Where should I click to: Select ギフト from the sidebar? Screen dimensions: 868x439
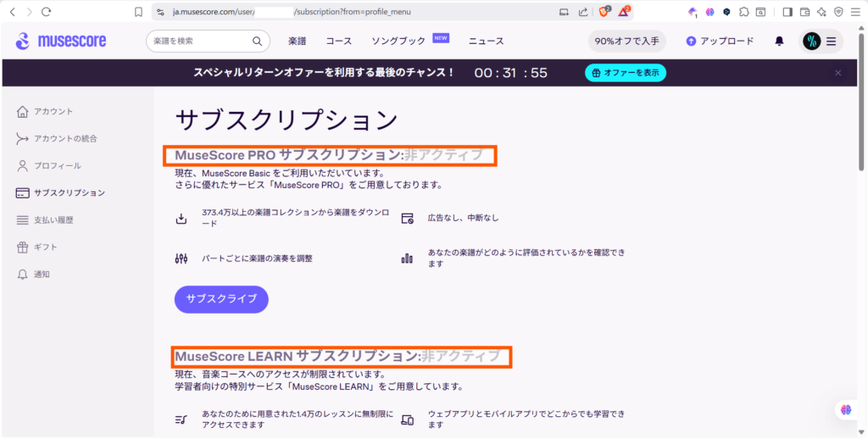45,247
